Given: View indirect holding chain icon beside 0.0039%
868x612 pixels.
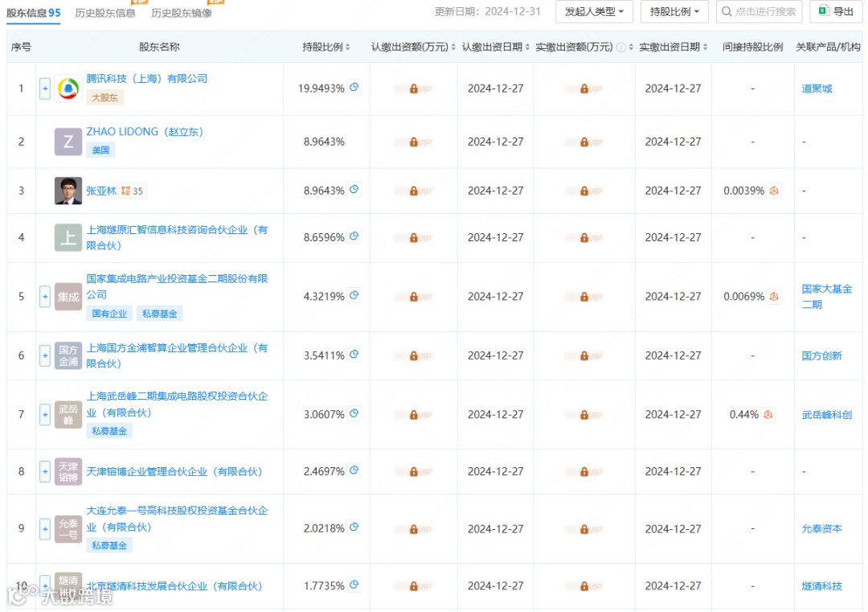Looking at the screenshot, I should (x=774, y=191).
